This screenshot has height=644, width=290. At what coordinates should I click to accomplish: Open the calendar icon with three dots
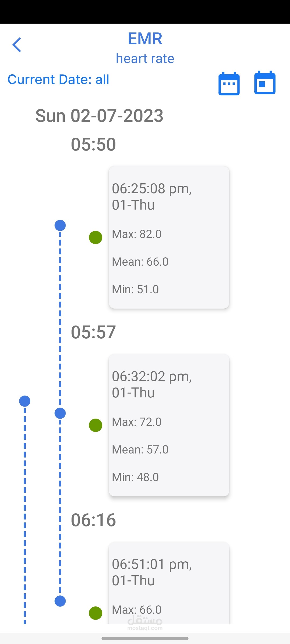pos(229,83)
